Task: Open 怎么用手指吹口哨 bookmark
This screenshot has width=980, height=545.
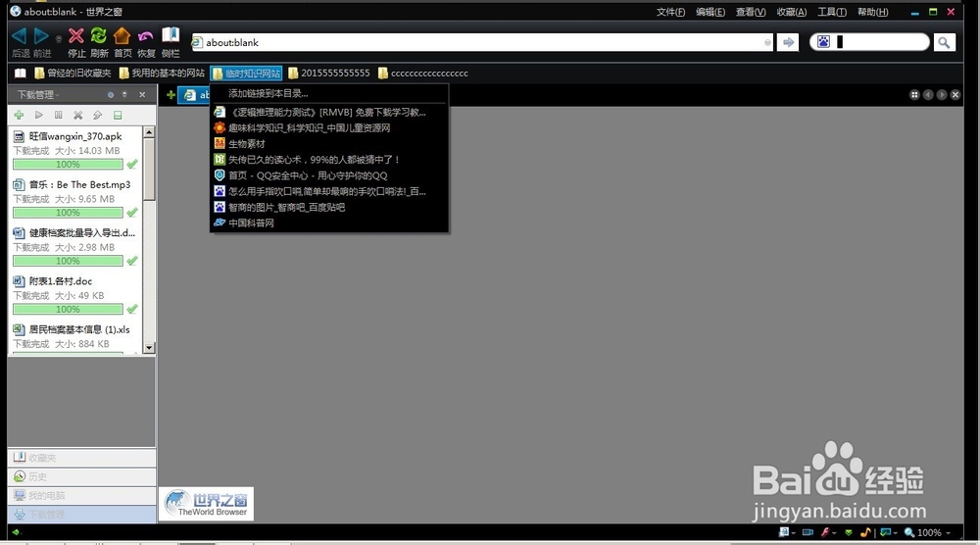Action: tap(329, 191)
